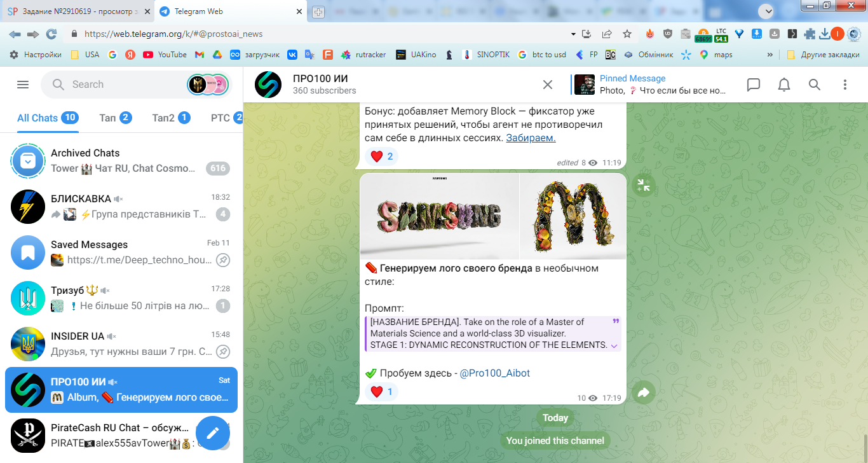Image resolution: width=868 pixels, height=463 pixels.
Task: Open the РТС folder tab
Action: 227,118
